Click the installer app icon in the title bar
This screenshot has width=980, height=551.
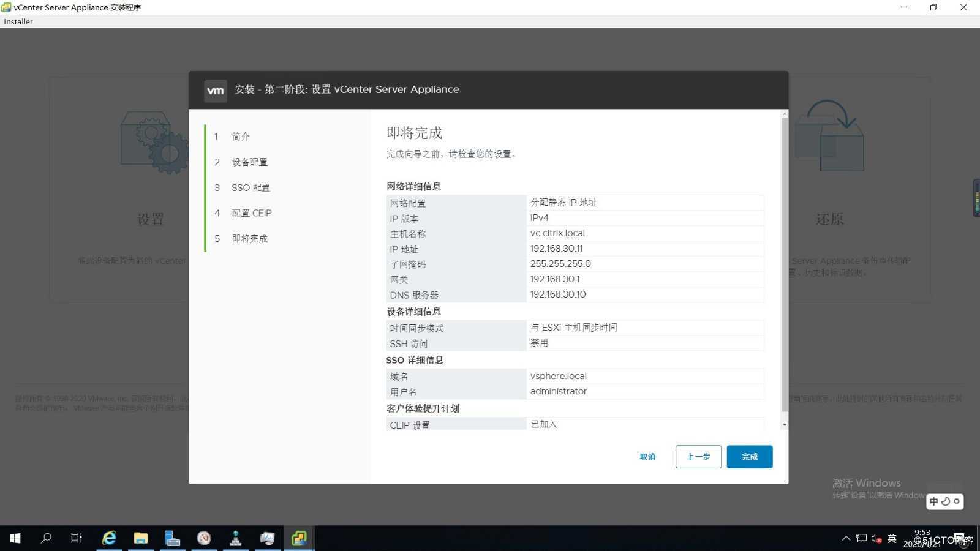coord(7,7)
